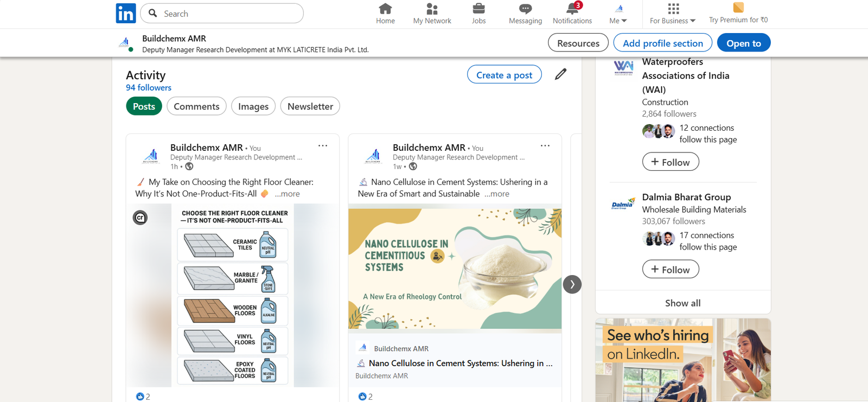Click Buildchemx avatar in sticky header
The image size is (868, 402).
(x=125, y=42)
